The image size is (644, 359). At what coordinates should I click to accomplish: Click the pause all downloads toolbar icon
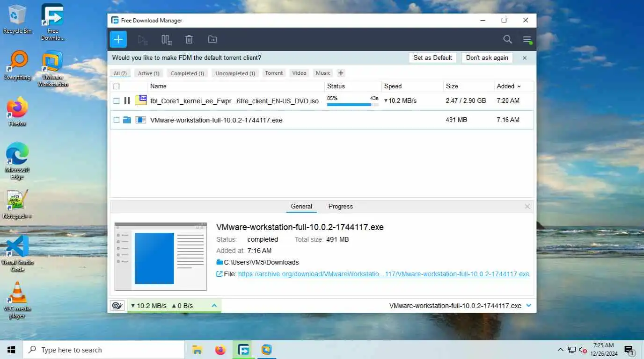coord(166,40)
